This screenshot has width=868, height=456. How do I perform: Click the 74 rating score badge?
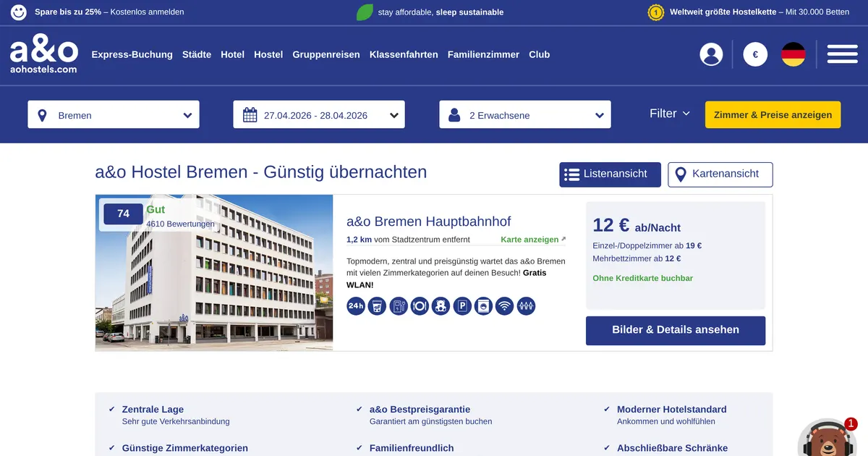click(x=123, y=214)
